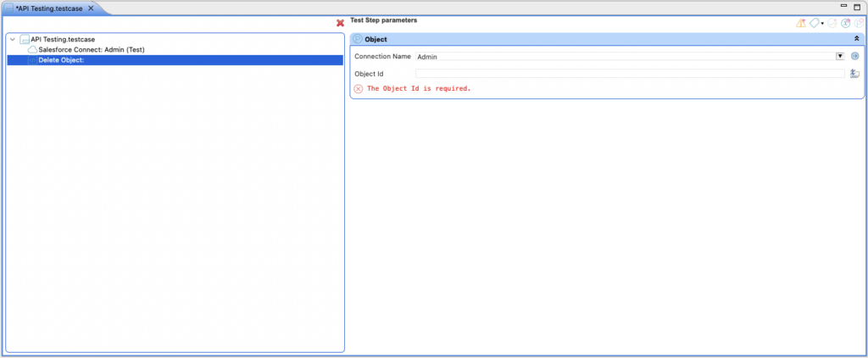Select 'The Object Id is required.' error text
868x358 pixels.
click(419, 89)
